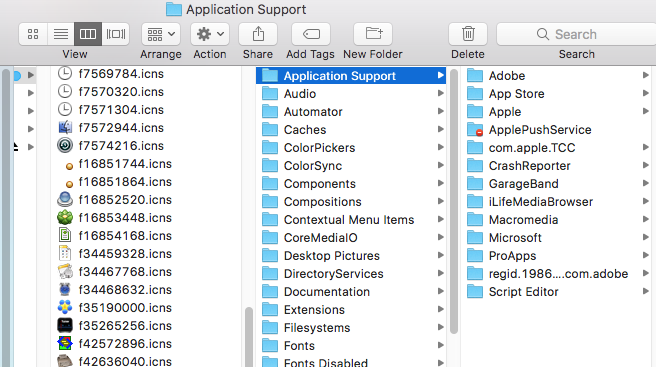Expand the CrashReporter folder arrow
The width and height of the screenshot is (656, 367).
point(646,165)
